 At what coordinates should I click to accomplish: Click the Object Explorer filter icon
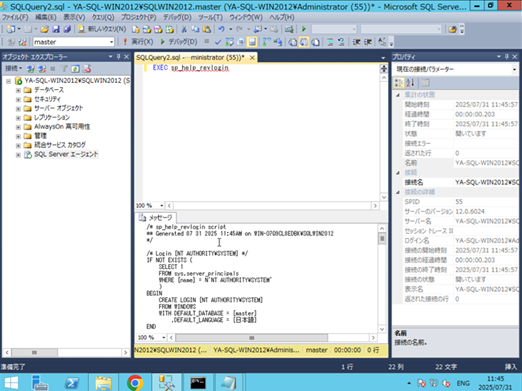[x=64, y=69]
